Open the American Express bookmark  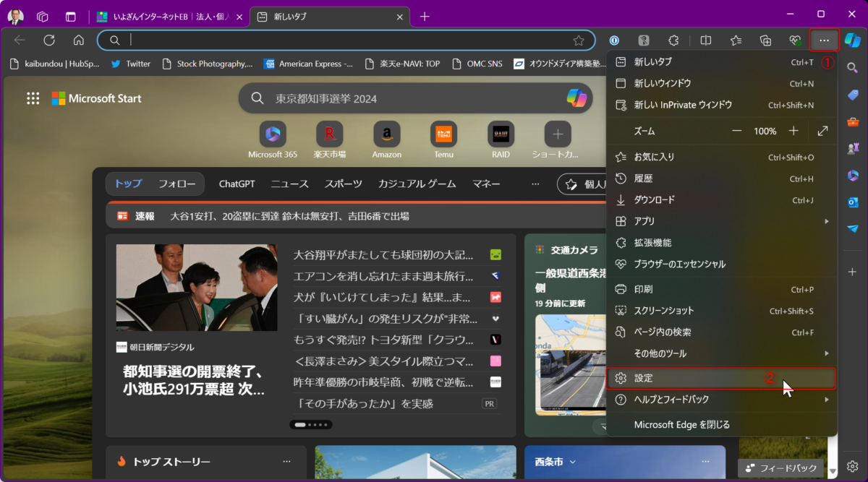[308, 64]
